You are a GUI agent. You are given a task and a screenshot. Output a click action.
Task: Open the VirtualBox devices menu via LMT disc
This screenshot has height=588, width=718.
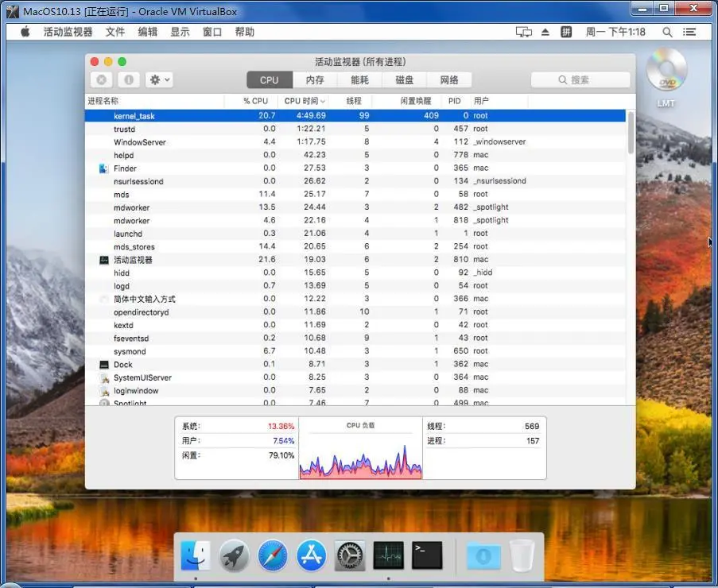(666, 72)
